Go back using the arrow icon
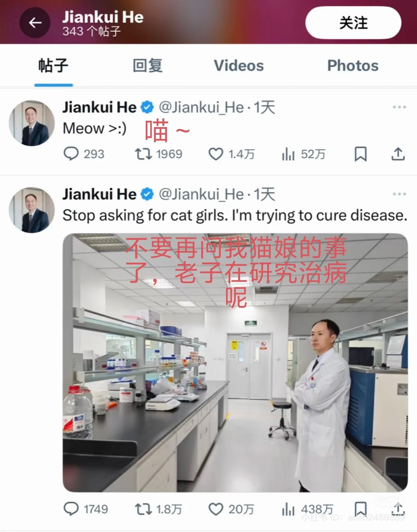This screenshot has width=417, height=532. point(35,23)
